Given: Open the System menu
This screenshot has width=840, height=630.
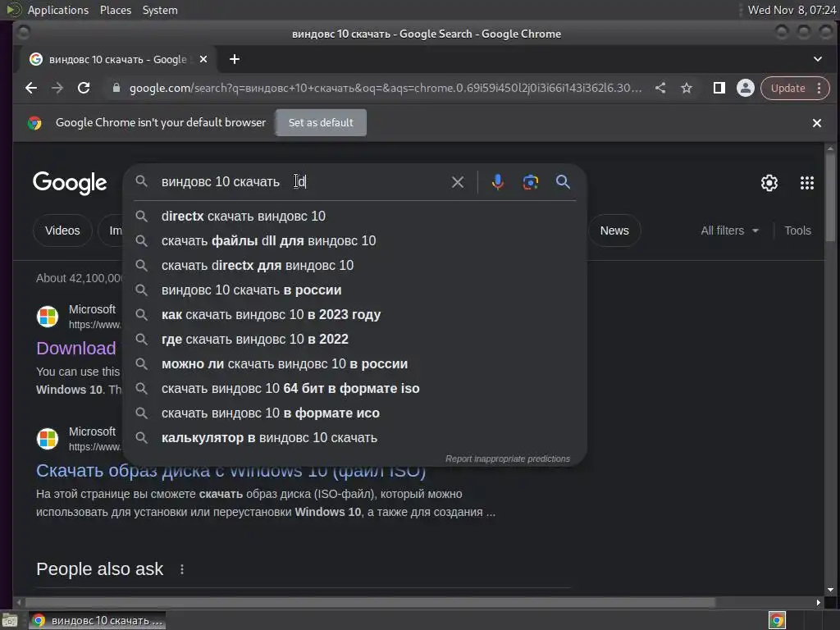Looking at the screenshot, I should pyautogui.click(x=160, y=10).
